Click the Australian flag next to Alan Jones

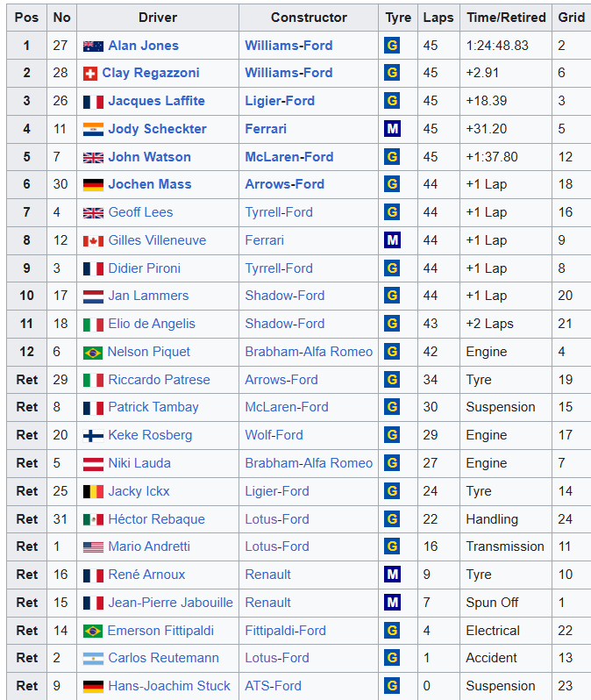(93, 46)
